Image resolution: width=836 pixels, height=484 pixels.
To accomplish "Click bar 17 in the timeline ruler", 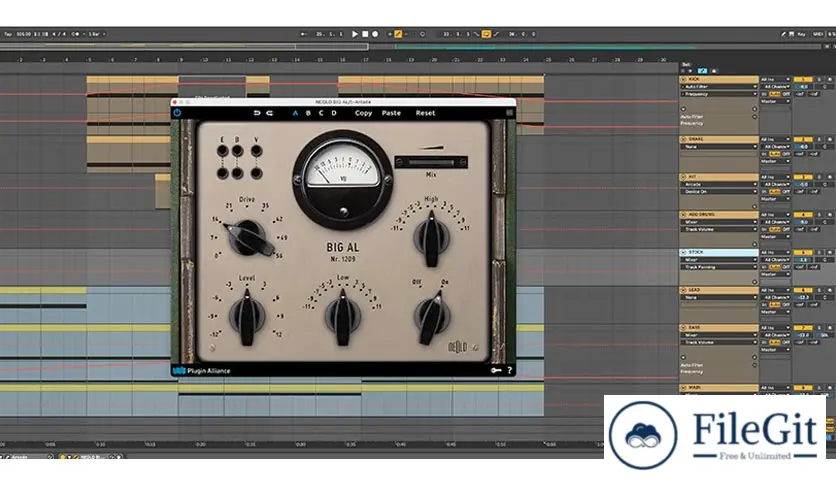I will pos(365,60).
